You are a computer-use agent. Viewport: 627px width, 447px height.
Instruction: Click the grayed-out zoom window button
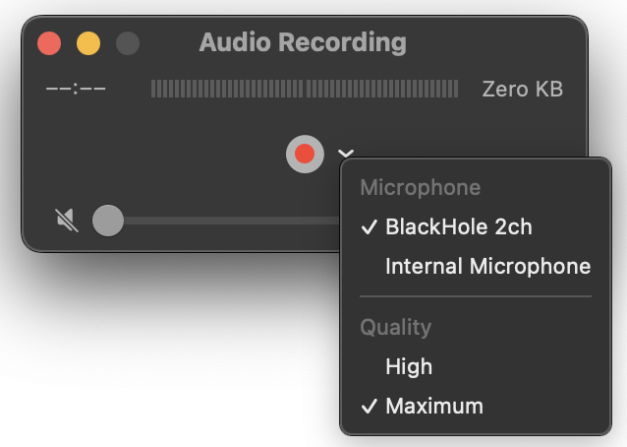click(128, 44)
